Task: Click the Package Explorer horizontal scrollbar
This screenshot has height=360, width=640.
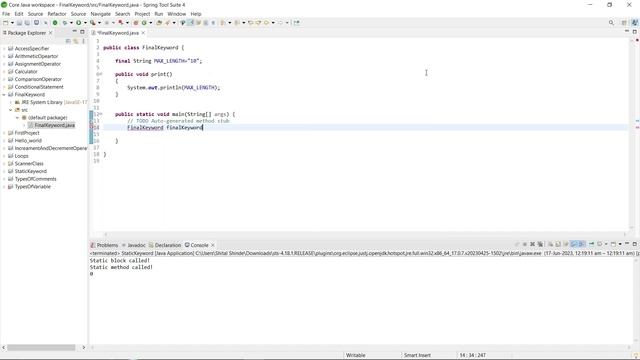Action: 41,347
